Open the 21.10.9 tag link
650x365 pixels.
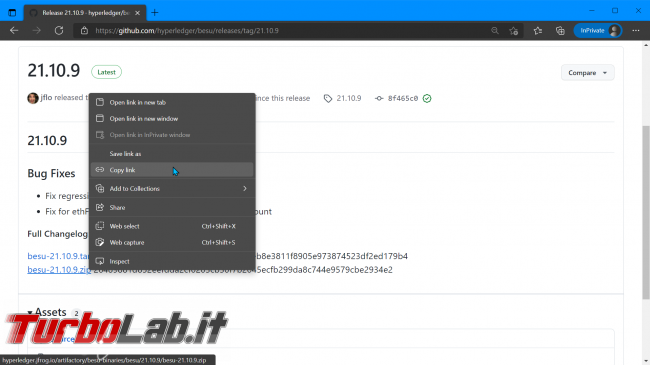click(x=349, y=98)
